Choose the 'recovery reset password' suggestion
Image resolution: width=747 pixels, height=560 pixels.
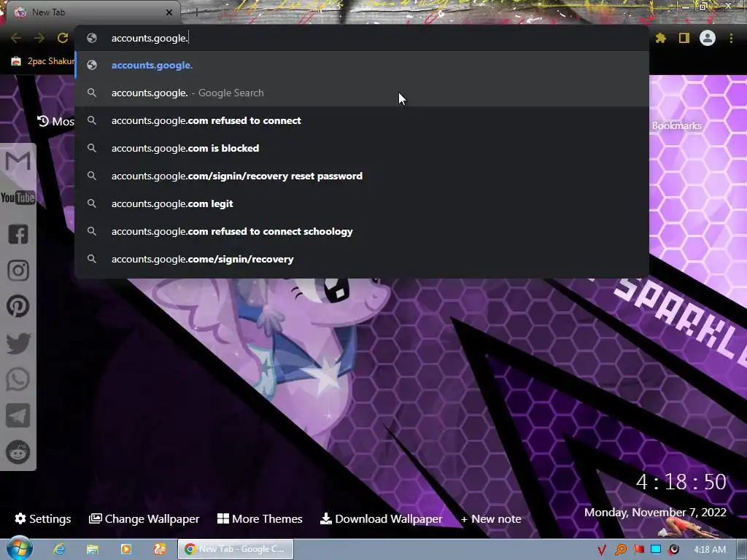click(362, 176)
